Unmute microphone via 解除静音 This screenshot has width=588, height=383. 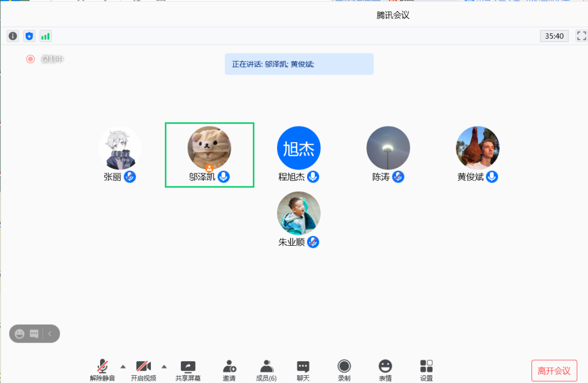102,370
